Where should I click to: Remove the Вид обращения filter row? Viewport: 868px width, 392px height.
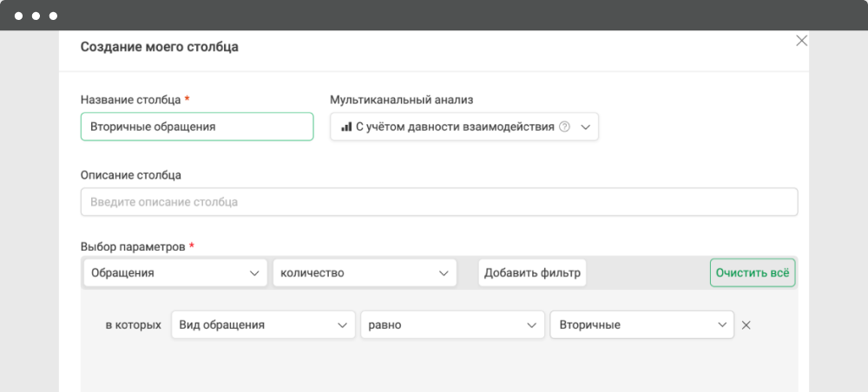point(746,325)
